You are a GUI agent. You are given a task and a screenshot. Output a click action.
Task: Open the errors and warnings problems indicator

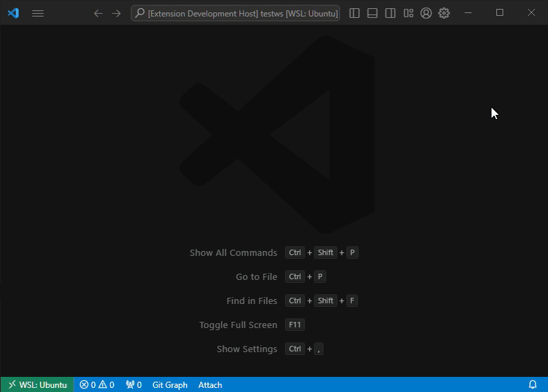pyautogui.click(x=97, y=384)
